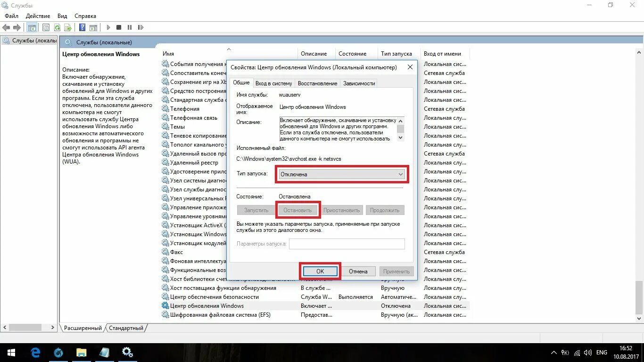Click the Pause service icon in toolbar
Image resolution: width=644 pixels, height=362 pixels.
click(130, 28)
